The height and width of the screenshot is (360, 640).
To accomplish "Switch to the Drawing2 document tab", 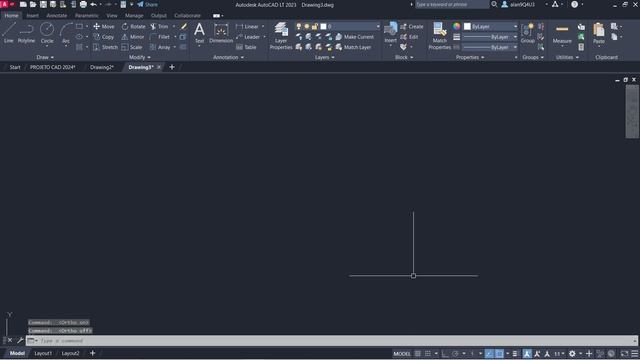I will coord(102,67).
